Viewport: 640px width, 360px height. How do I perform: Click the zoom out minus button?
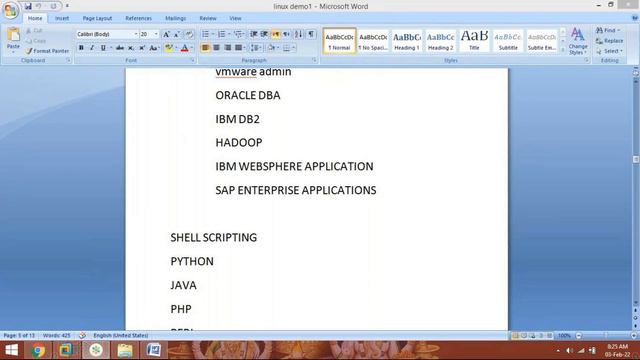pos(579,336)
